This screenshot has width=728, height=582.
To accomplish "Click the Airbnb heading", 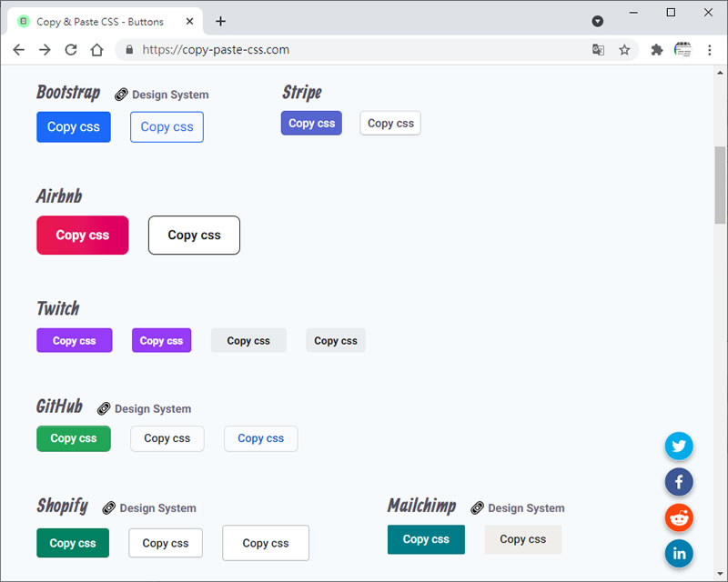I will click(x=59, y=196).
